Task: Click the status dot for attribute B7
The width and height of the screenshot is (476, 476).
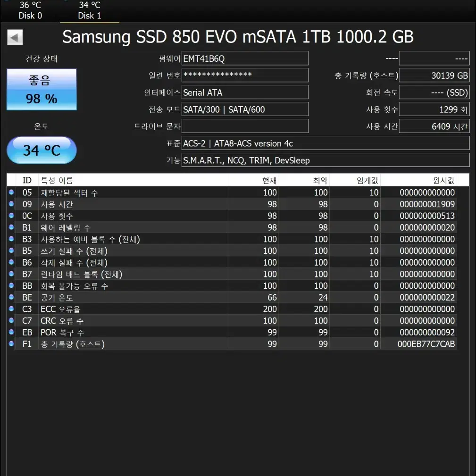Action: (x=11, y=274)
